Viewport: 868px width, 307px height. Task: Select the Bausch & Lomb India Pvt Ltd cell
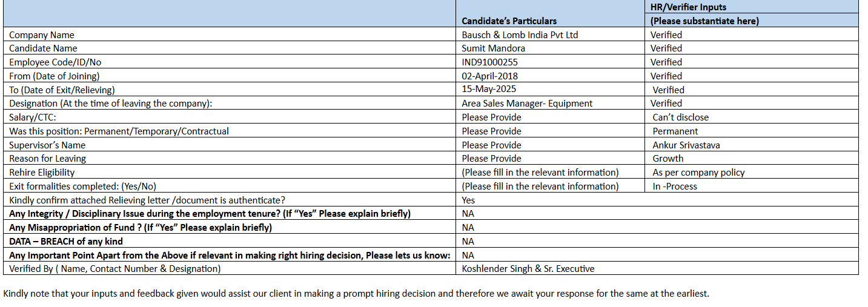pos(520,35)
